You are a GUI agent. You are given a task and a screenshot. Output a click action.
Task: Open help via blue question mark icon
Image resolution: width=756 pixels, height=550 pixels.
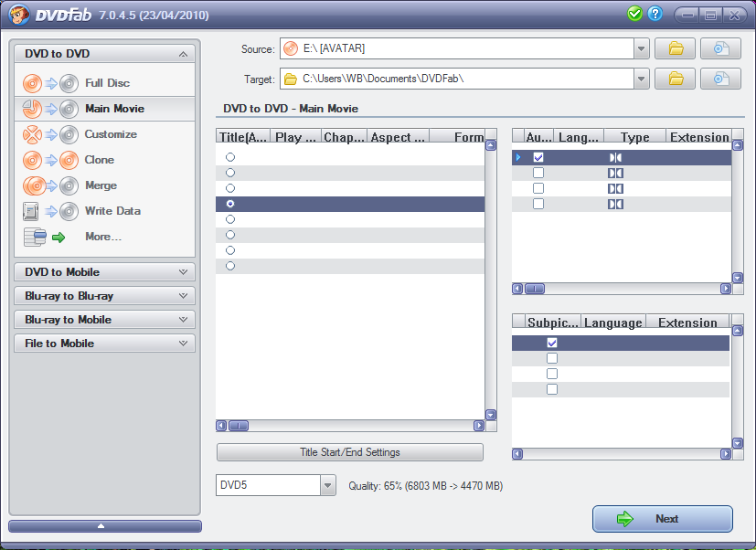pyautogui.click(x=655, y=14)
